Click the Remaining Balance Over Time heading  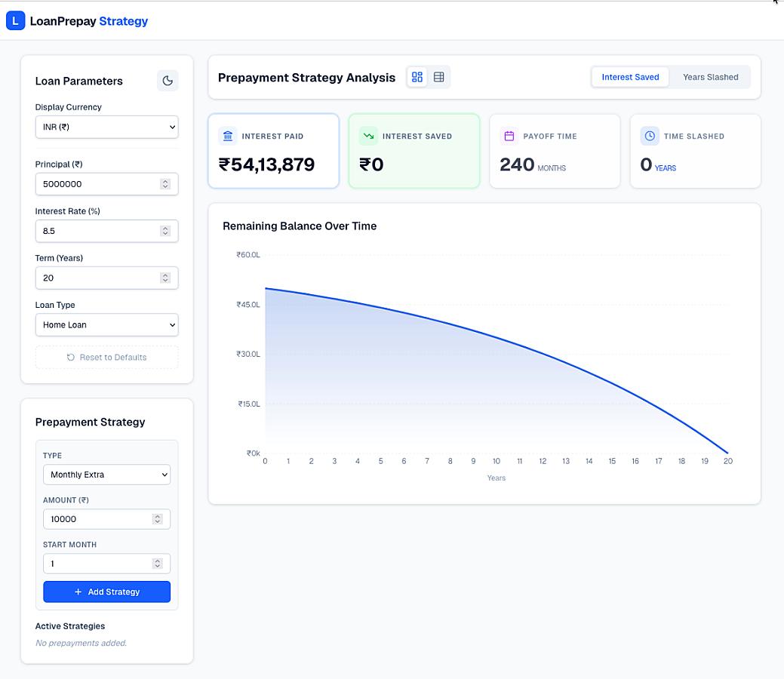coord(300,226)
